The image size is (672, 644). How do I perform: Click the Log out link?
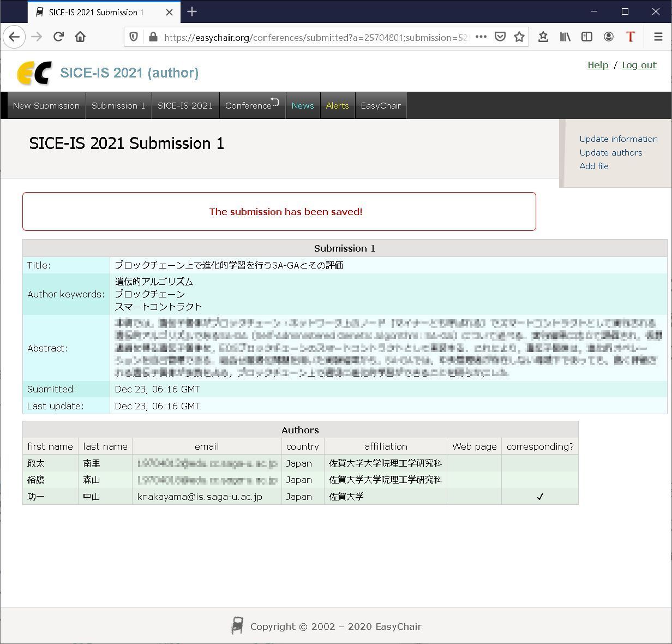[639, 65]
